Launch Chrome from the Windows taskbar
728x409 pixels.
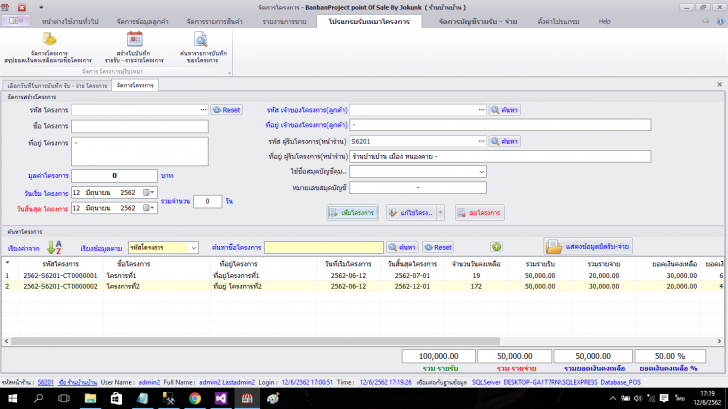[194, 398]
